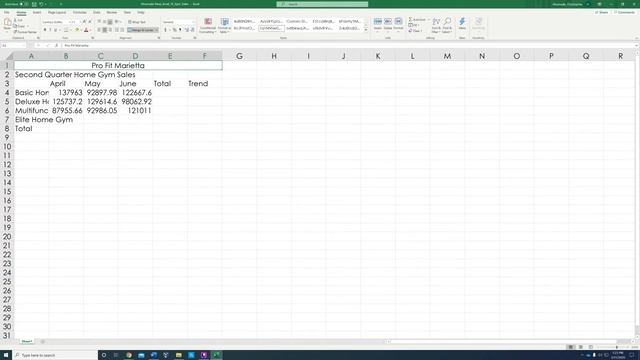Screen dimensions: 640x360
Task: Toggle the AutoSave switch
Action: pos(24,4)
